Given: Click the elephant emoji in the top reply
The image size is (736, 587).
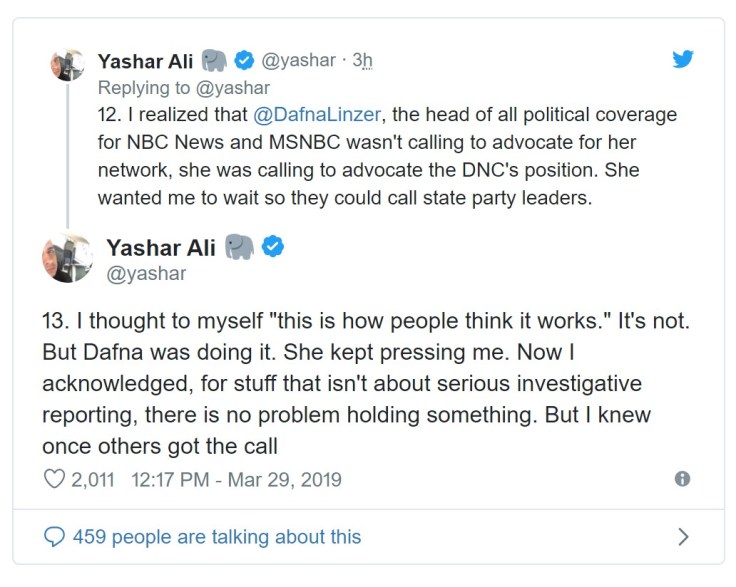Looking at the screenshot, I should coord(215,59).
